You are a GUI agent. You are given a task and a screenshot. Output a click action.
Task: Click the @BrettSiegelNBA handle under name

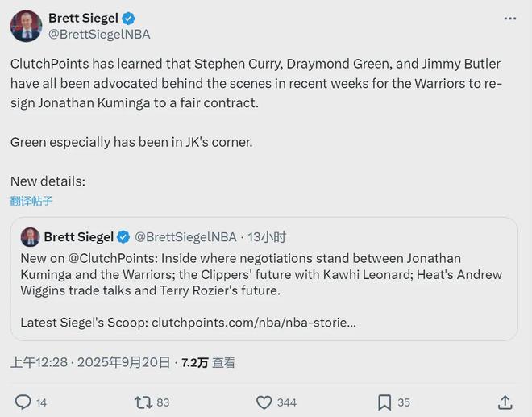point(99,35)
